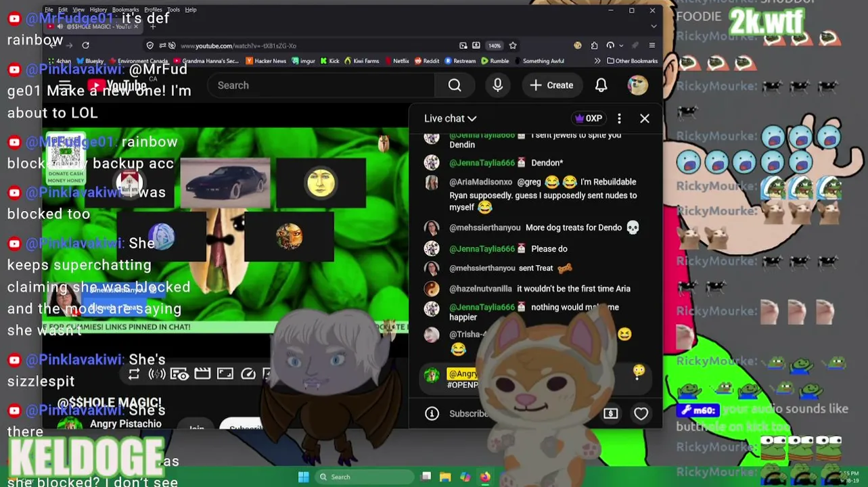868x487 pixels.
Task: Open a new browser tab
Action: [x=152, y=26]
